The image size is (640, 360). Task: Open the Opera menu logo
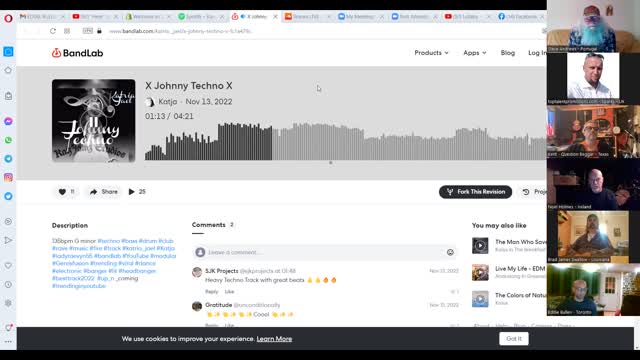(x=8, y=18)
